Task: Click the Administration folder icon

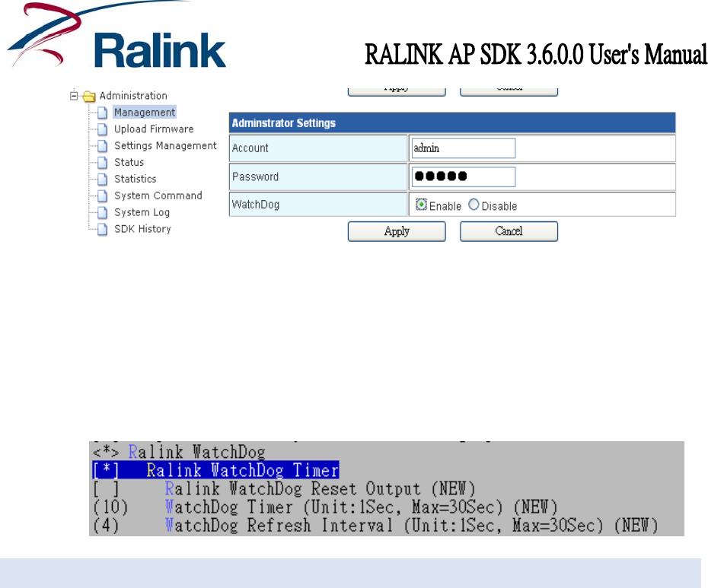Action: [x=89, y=96]
